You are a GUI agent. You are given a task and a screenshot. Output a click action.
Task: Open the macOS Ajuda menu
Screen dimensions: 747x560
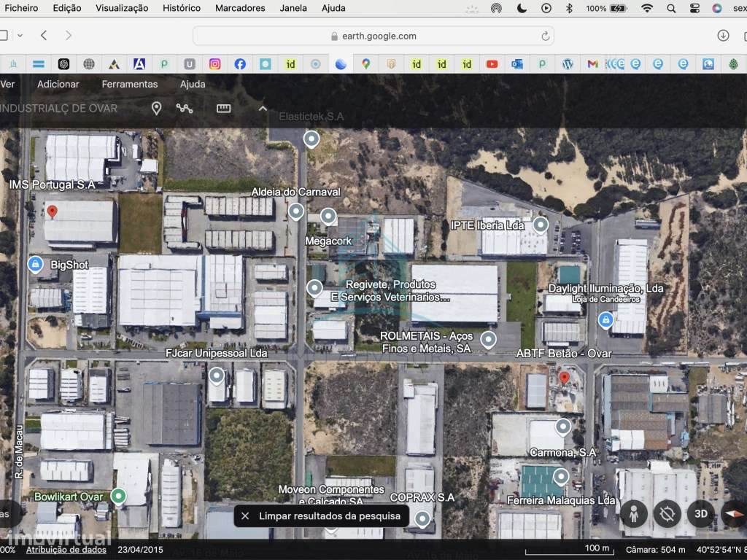pos(333,8)
